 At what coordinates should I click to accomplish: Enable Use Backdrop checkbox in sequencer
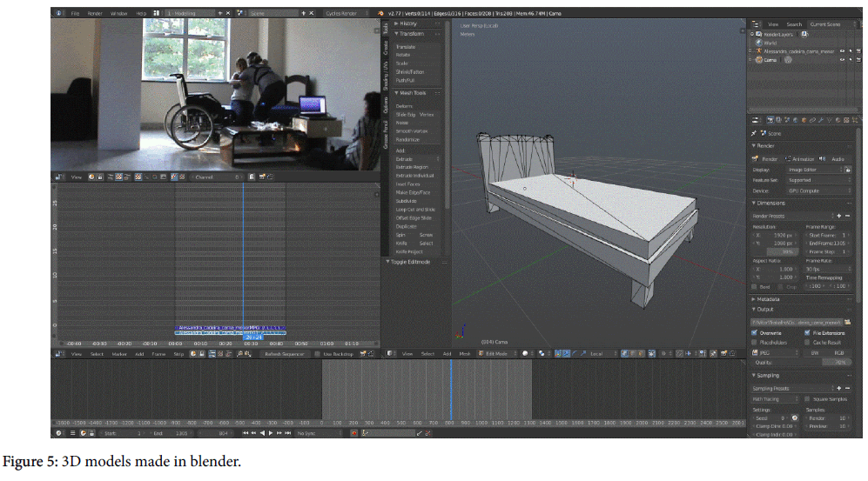(x=317, y=354)
